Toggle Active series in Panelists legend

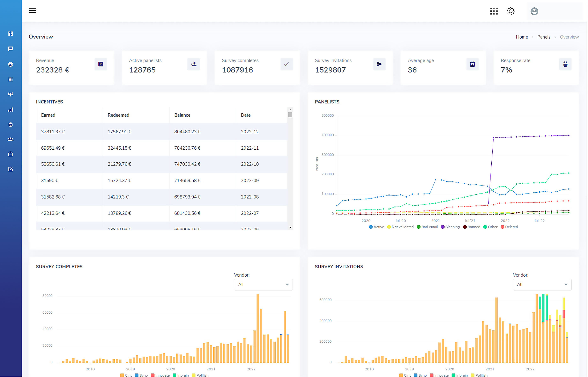pos(377,227)
